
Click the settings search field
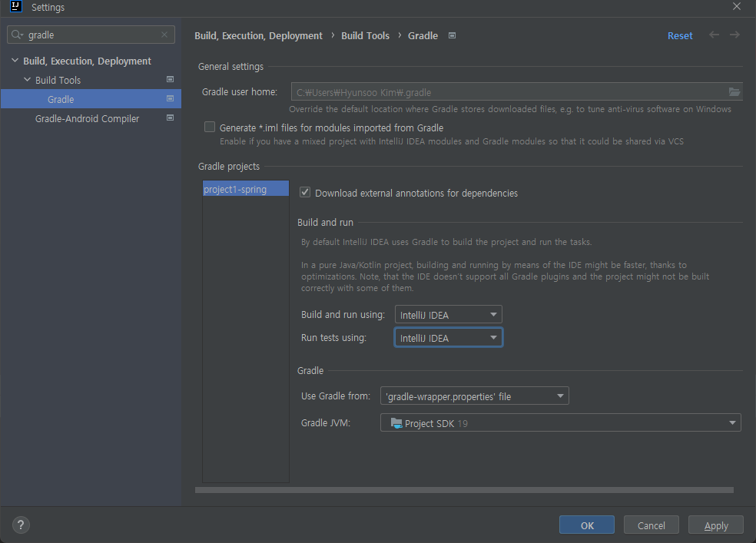(91, 35)
